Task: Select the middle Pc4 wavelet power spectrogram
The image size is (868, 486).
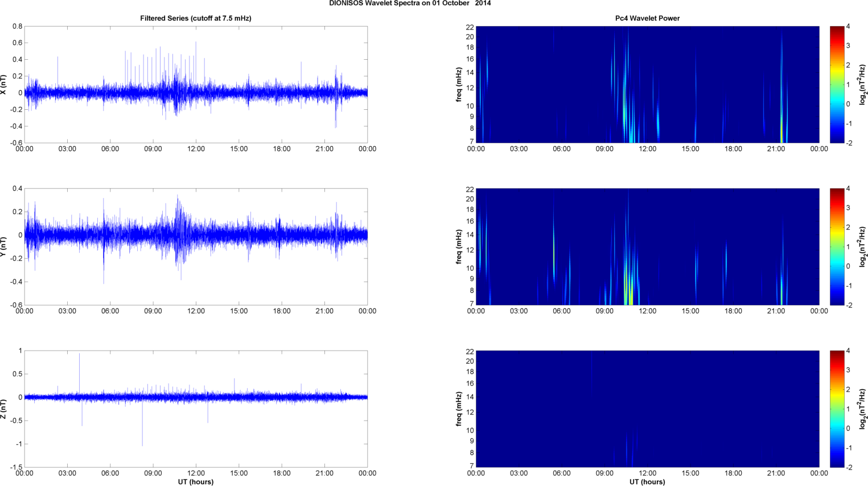Action: coord(647,246)
